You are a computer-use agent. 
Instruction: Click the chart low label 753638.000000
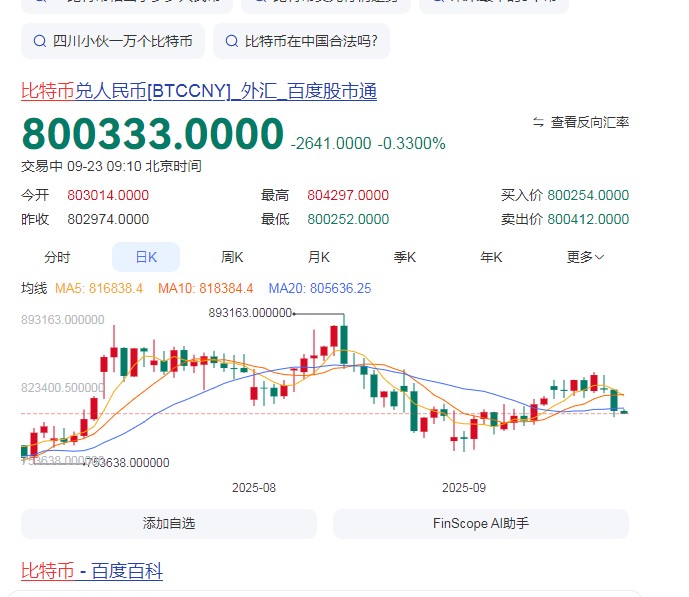(127, 463)
